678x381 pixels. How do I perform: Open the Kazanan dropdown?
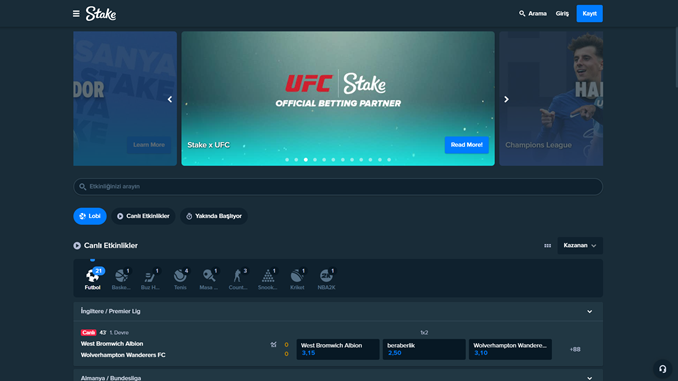pyautogui.click(x=580, y=246)
